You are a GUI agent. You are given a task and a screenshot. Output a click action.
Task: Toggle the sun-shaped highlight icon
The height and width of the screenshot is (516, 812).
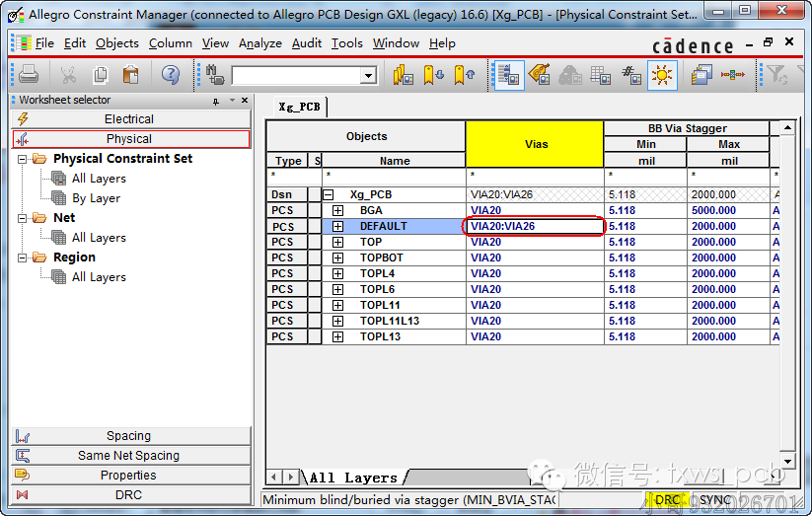tap(662, 76)
